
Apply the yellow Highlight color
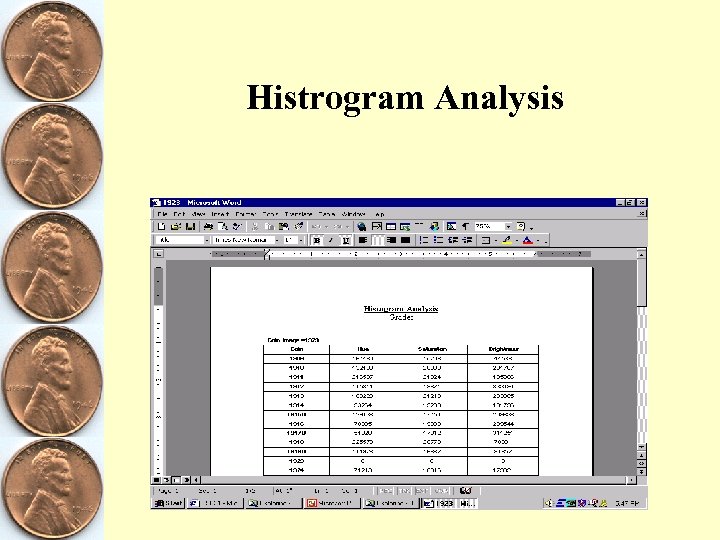point(507,240)
